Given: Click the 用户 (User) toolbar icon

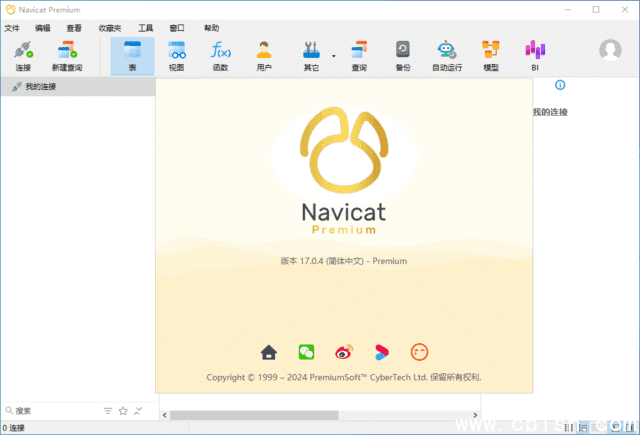Looking at the screenshot, I should click(264, 55).
